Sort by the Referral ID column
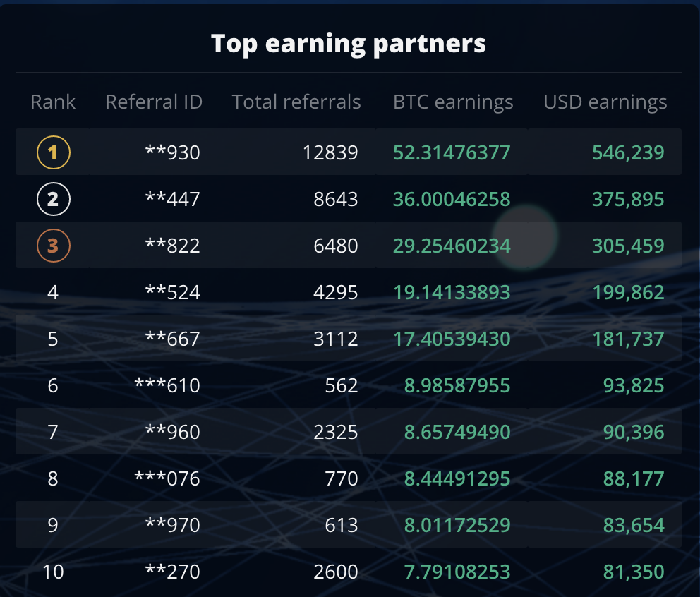Image resolution: width=700 pixels, height=597 pixels. [154, 102]
